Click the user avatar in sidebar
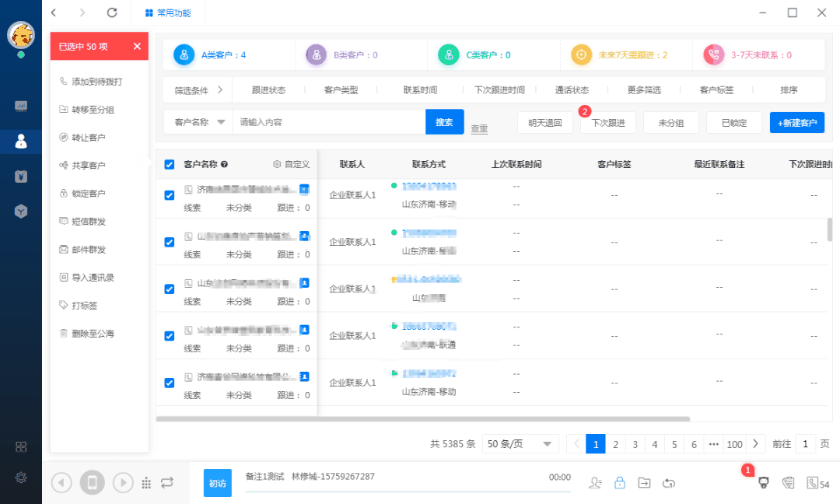840x504 pixels. coord(21,35)
